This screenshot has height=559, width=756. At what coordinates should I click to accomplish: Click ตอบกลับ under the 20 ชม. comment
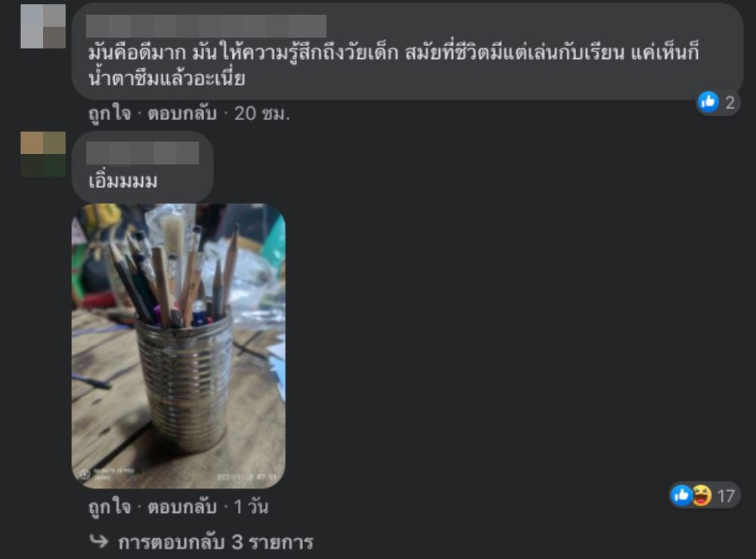[x=181, y=114]
